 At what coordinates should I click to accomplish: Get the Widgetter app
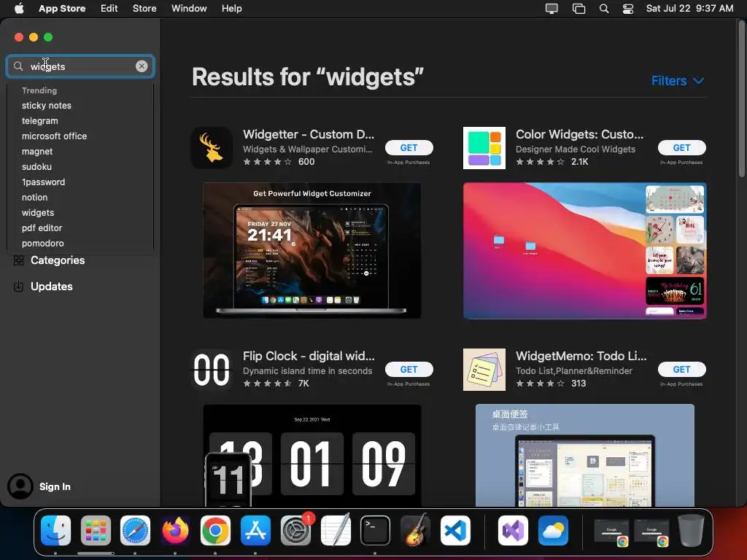pos(409,147)
